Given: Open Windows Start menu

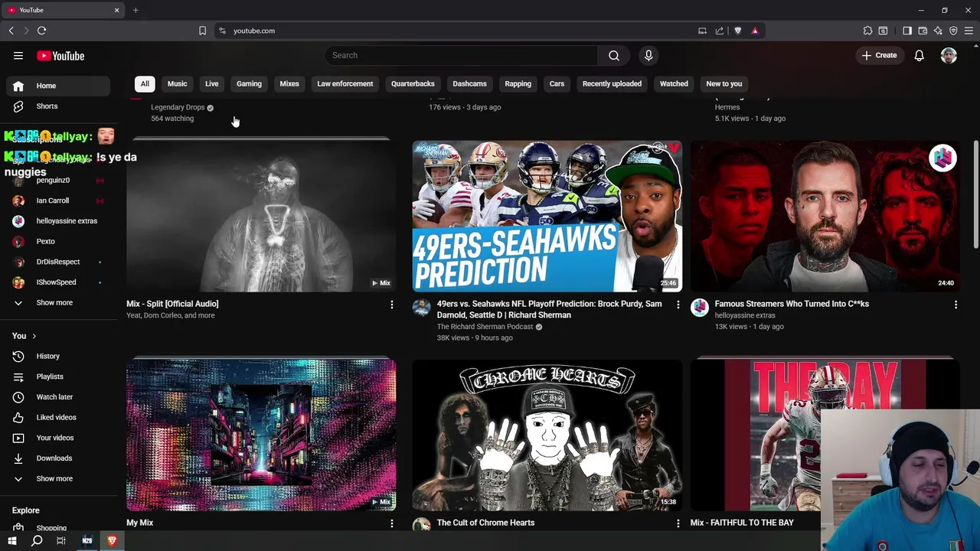Looking at the screenshot, I should click(x=12, y=541).
